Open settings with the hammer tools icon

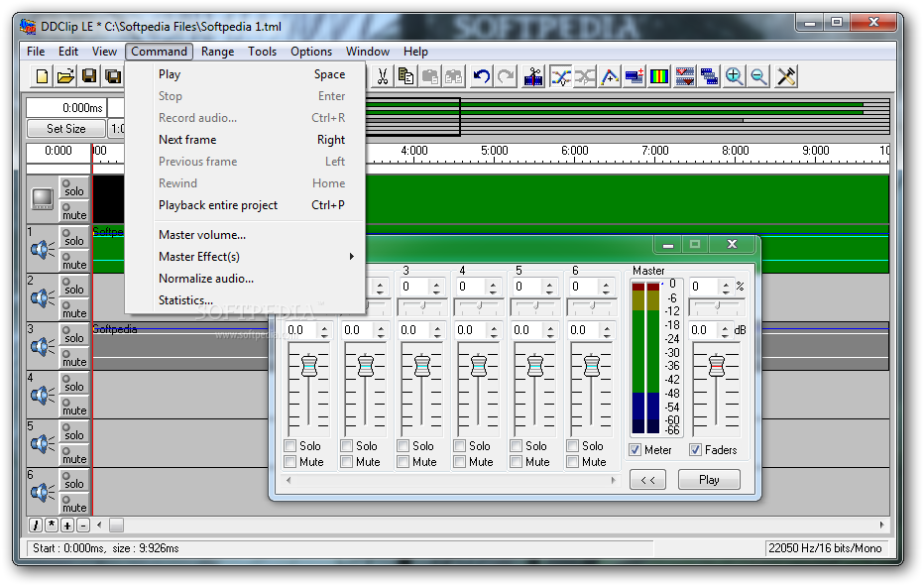click(786, 76)
